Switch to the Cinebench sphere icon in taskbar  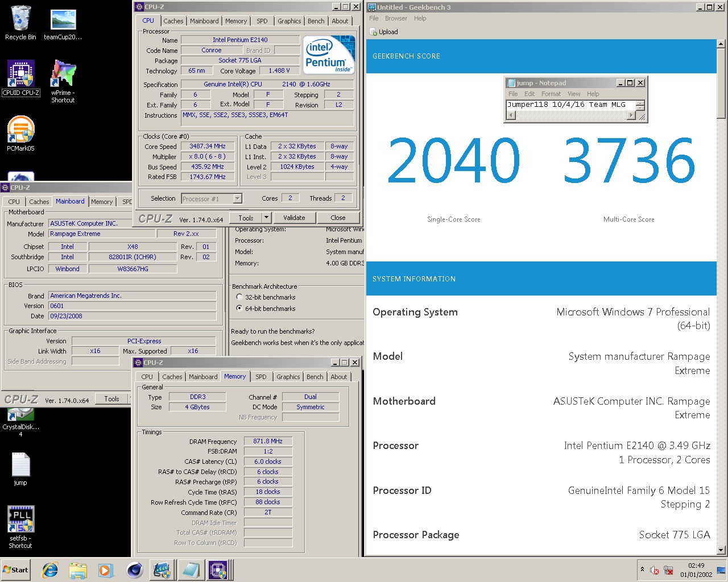click(x=135, y=570)
